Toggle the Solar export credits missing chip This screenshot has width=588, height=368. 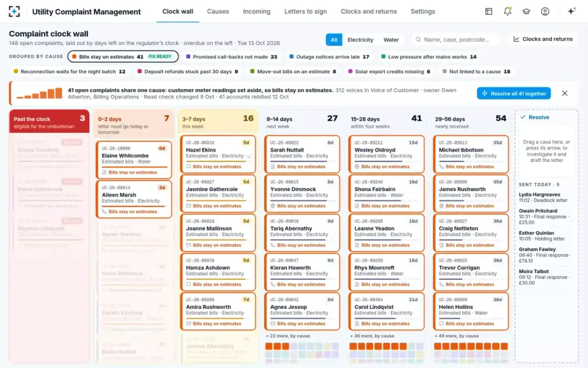389,72
